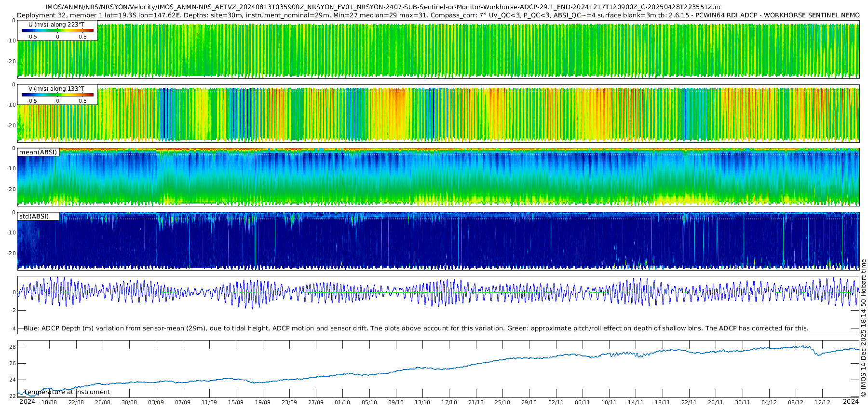Click the U velocity colorbar
This screenshot has width=868, height=410.
[x=57, y=31]
